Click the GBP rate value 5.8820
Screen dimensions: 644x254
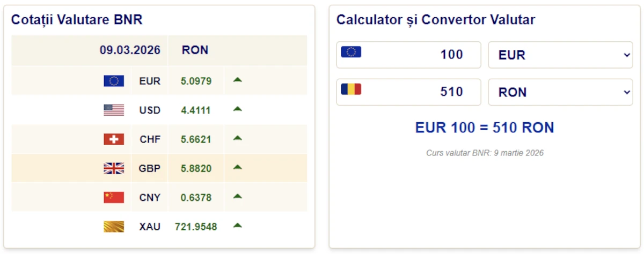click(x=196, y=169)
